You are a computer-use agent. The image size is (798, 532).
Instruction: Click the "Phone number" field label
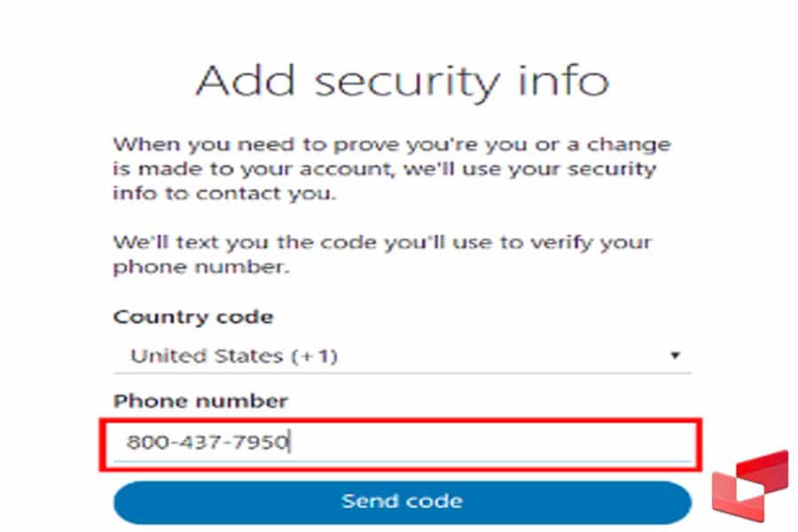(x=200, y=401)
